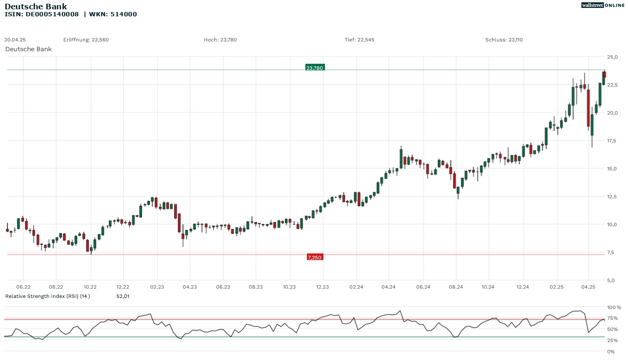Viewport: 628px width, 364px height.
Task: Select the ISIN DE0005140008 text
Action: 41,14
